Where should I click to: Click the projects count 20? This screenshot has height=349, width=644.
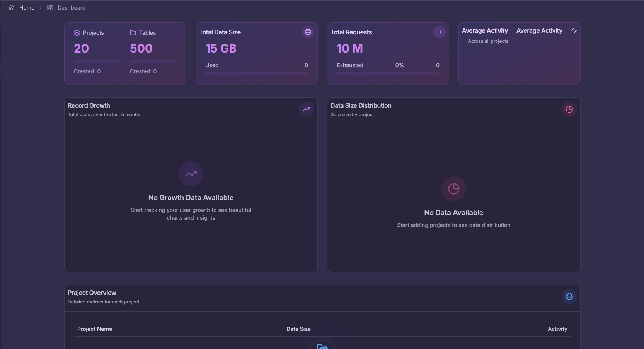click(x=82, y=48)
